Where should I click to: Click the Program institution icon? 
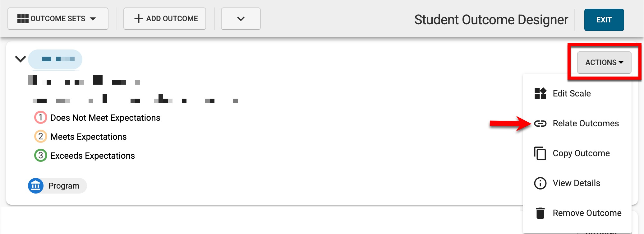(35, 186)
